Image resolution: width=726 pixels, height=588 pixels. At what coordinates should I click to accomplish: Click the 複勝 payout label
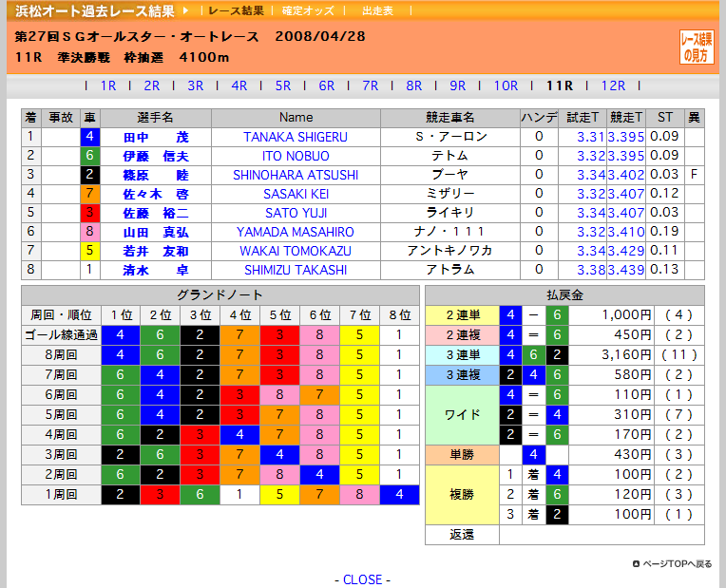click(463, 495)
